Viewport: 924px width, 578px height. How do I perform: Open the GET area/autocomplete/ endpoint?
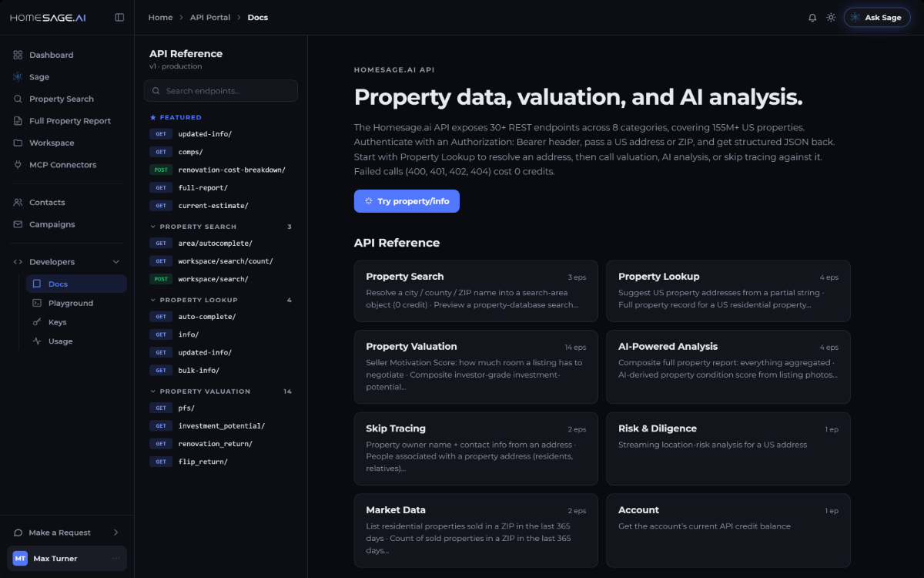pyautogui.click(x=221, y=244)
